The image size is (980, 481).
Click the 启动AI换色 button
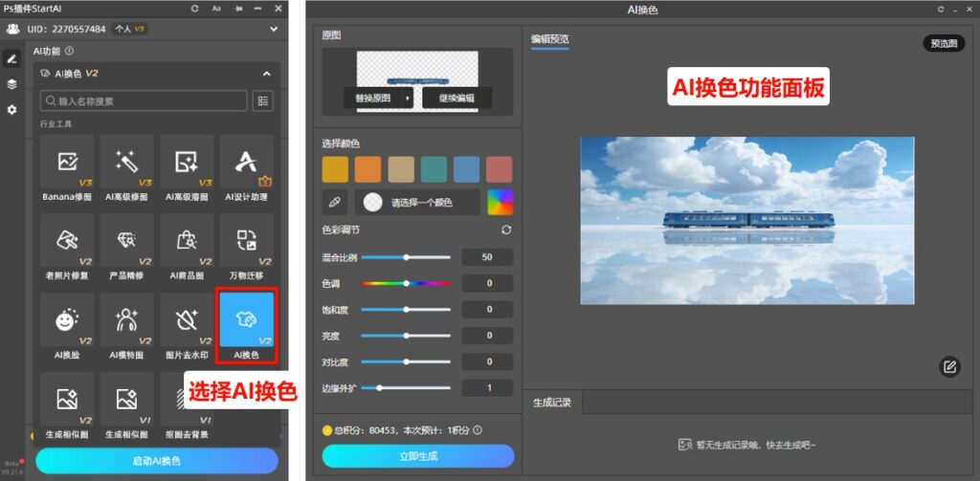[x=157, y=461]
